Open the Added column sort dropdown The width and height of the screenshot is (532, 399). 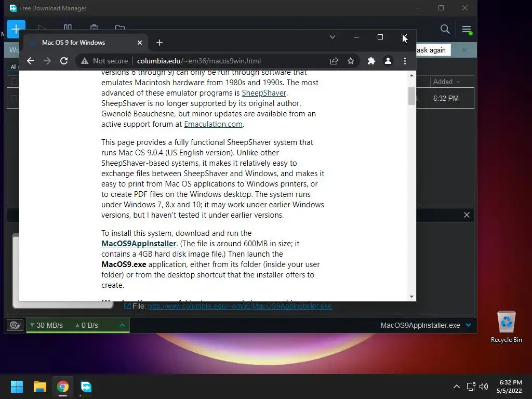click(459, 82)
